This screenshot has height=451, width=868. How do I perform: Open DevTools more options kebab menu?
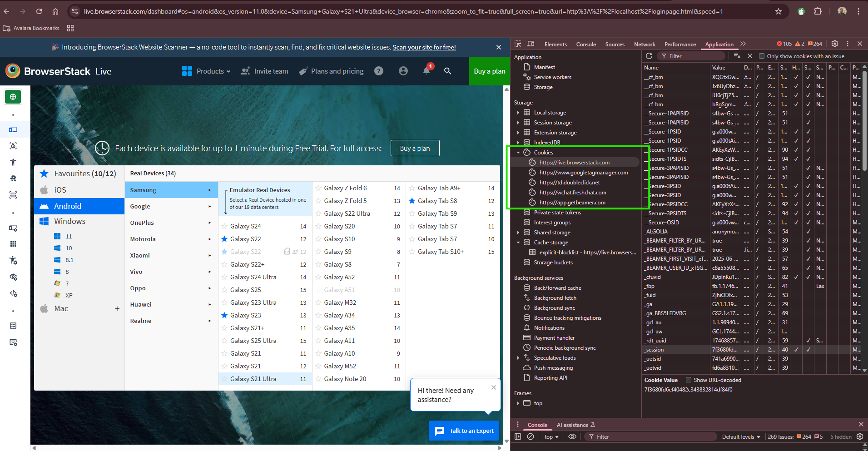[x=848, y=44]
